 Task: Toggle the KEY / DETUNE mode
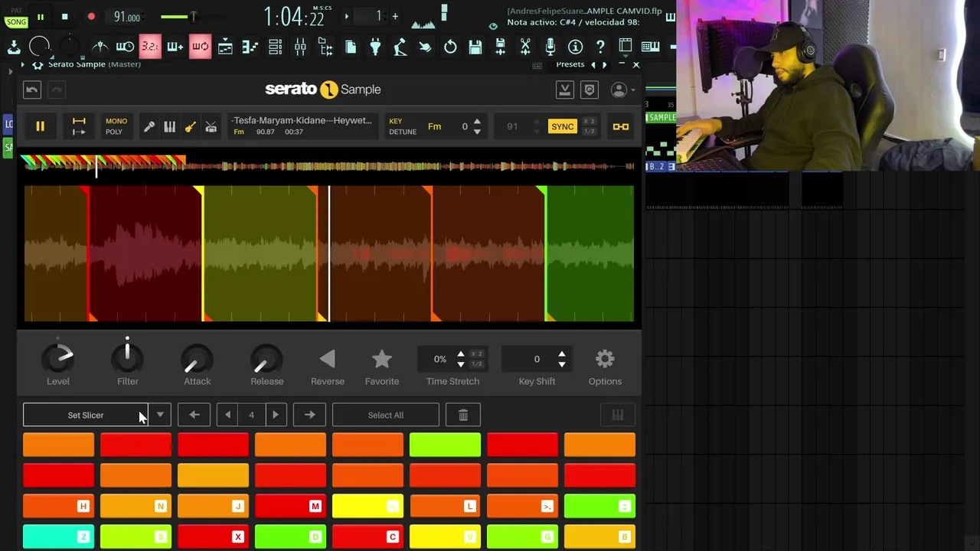tap(402, 126)
